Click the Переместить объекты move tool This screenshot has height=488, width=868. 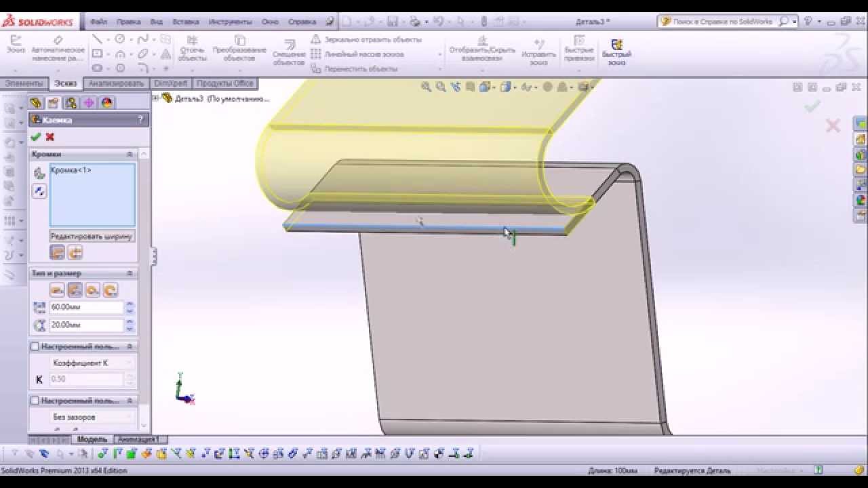[354, 69]
